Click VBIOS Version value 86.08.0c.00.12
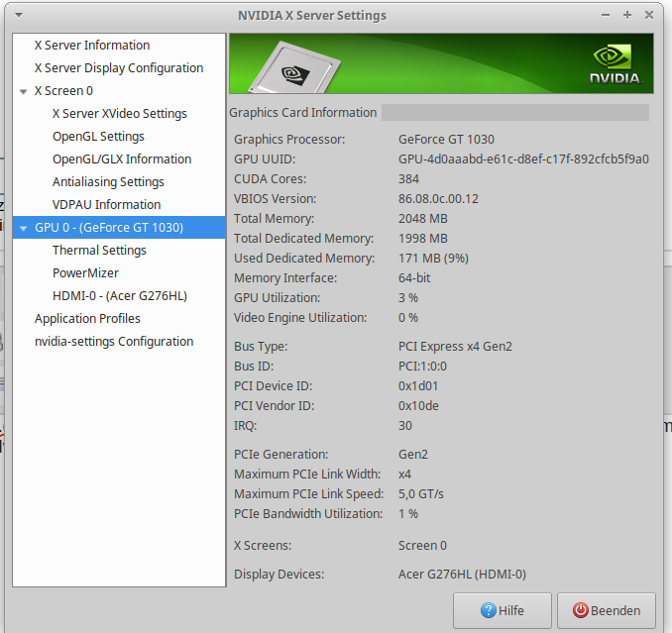Viewport: 672px width, 633px height. [x=438, y=199]
